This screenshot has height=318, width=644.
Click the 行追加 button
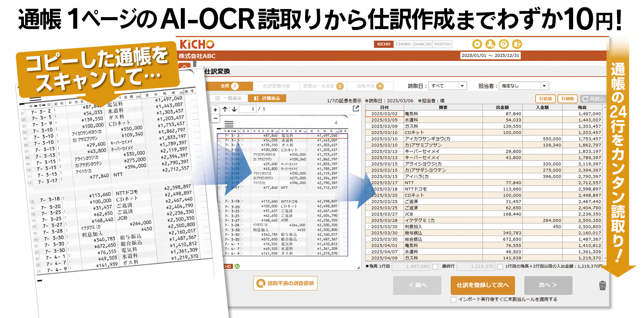[545, 99]
